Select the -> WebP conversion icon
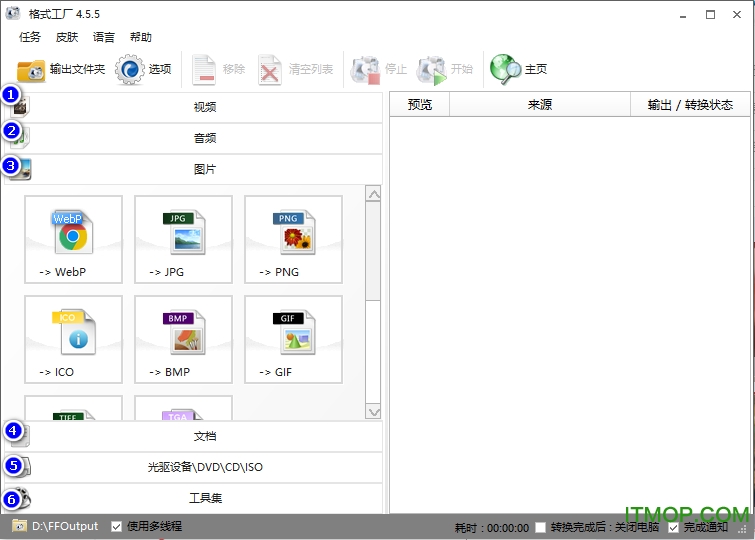This screenshot has height=540, width=755. click(73, 239)
